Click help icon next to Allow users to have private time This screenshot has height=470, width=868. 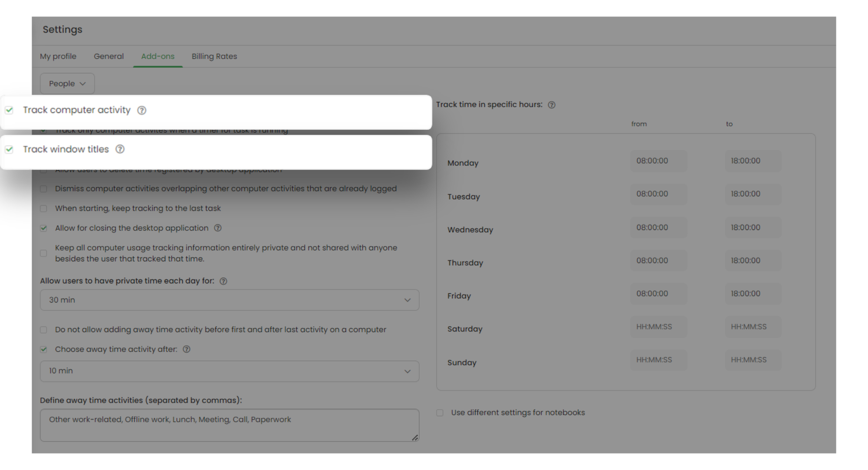[223, 281]
